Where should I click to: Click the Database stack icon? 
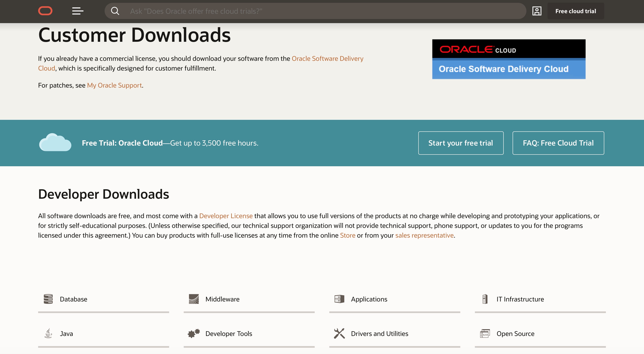point(48,299)
